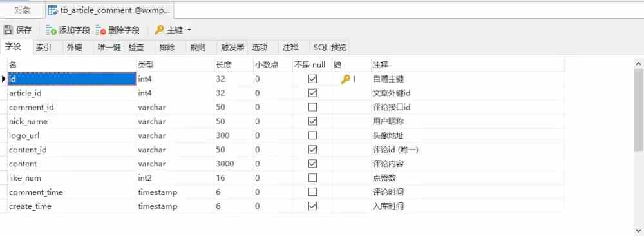Open the Triggers (触发器) tab
Image resolution: width=644 pixels, height=236 pixels.
click(x=232, y=47)
